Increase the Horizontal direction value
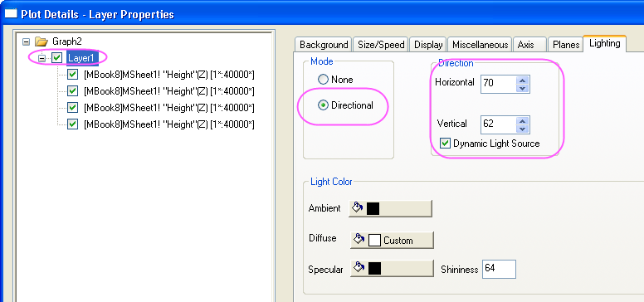Viewport: 644px width, 302px height. [x=523, y=80]
